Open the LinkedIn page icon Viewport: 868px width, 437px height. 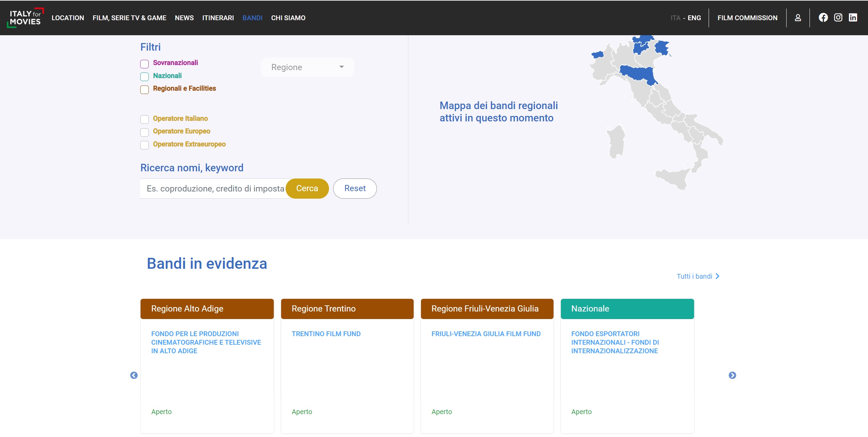click(x=853, y=18)
